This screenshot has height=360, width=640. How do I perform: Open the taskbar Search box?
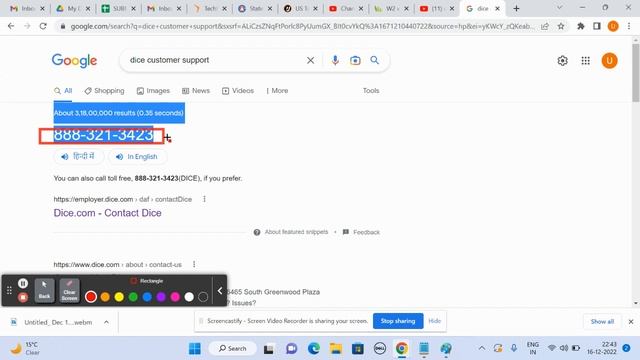point(233,349)
